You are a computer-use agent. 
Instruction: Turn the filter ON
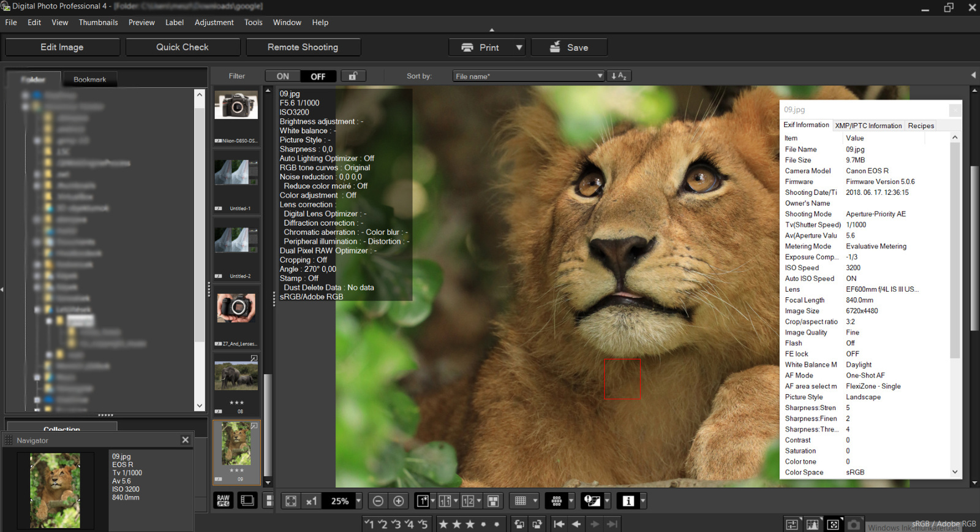[283, 76]
